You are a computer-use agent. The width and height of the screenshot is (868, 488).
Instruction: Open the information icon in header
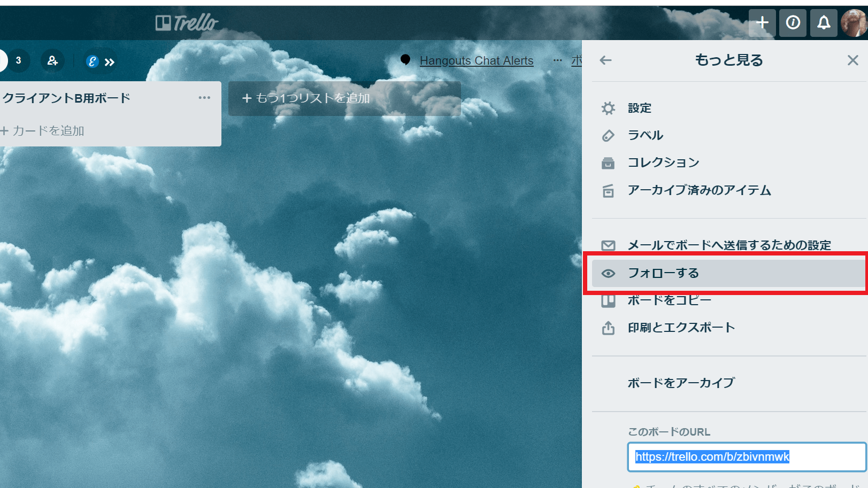point(793,23)
